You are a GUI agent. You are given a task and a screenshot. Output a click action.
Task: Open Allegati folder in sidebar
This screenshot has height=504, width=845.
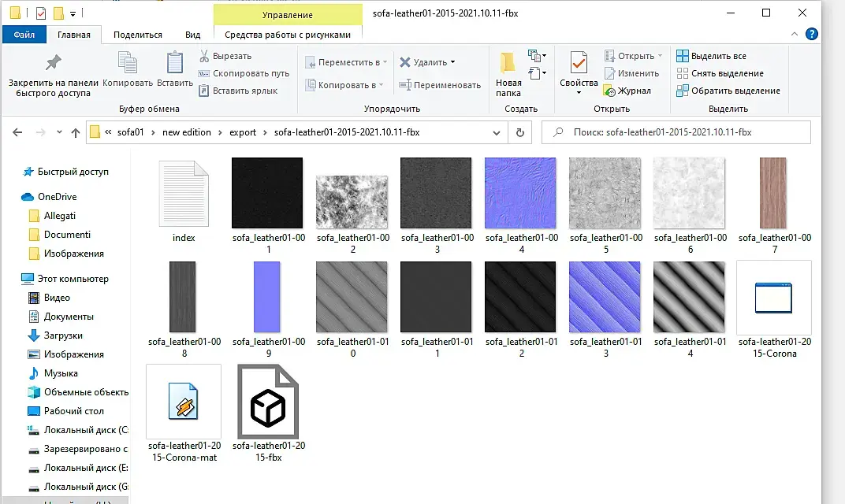52,216
